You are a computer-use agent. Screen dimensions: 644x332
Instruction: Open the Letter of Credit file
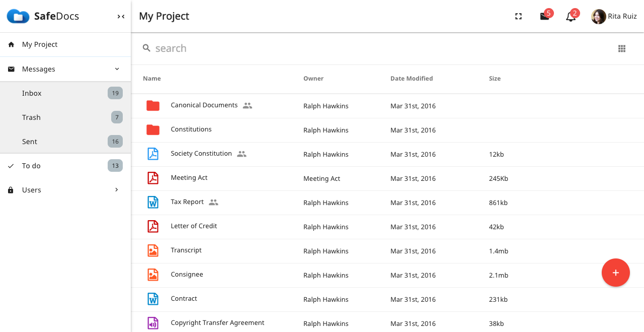click(x=194, y=226)
